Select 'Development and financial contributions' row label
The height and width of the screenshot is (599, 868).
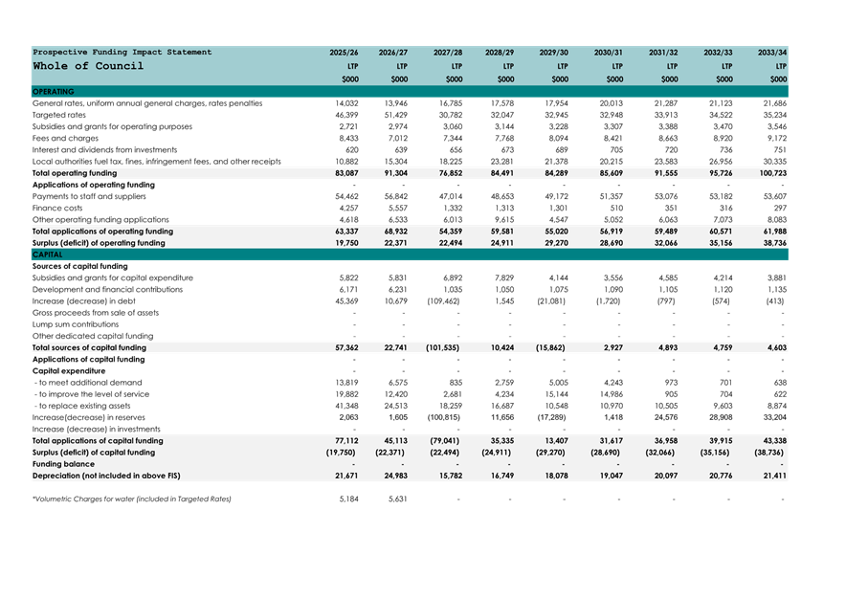coord(107,290)
